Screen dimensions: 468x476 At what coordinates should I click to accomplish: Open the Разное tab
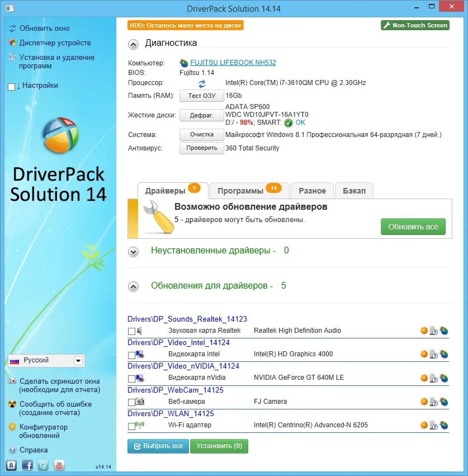coord(313,191)
